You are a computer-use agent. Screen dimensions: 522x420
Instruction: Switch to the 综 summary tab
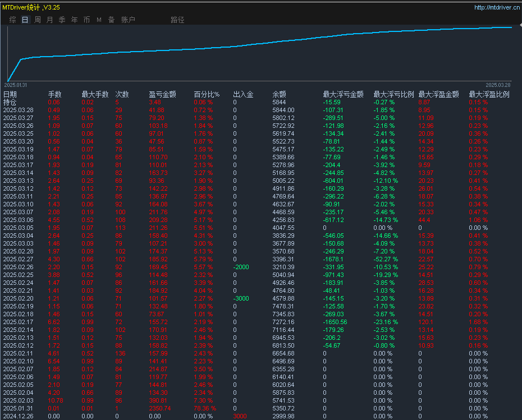[12, 20]
